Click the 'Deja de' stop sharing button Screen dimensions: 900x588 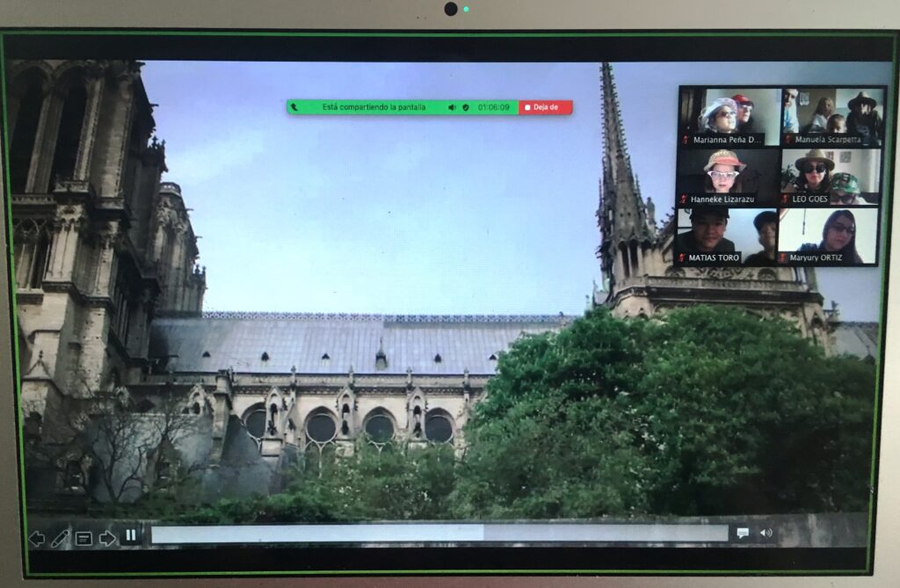(545, 107)
